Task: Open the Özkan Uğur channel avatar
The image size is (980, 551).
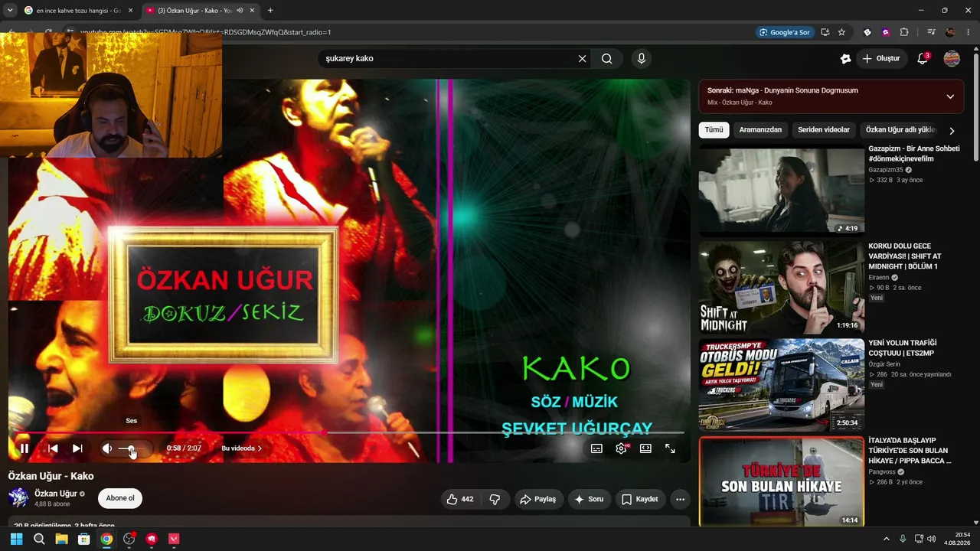Action: point(18,497)
